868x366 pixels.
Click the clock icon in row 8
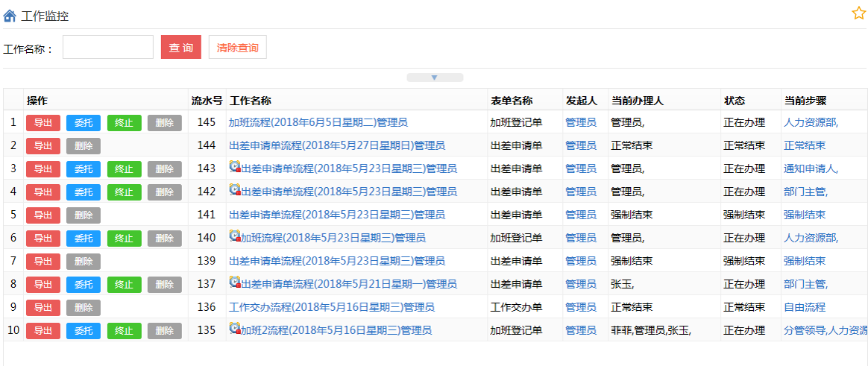click(x=235, y=283)
